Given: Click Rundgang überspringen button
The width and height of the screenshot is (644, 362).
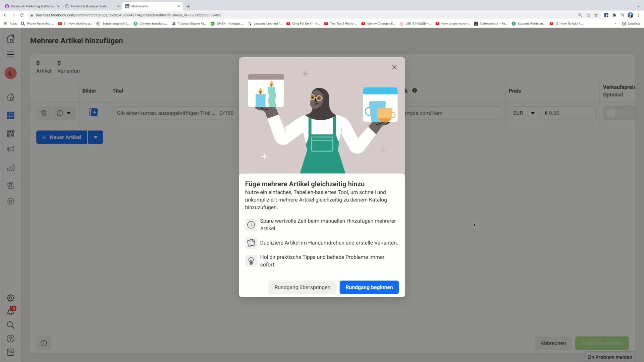Looking at the screenshot, I should coord(302,287).
